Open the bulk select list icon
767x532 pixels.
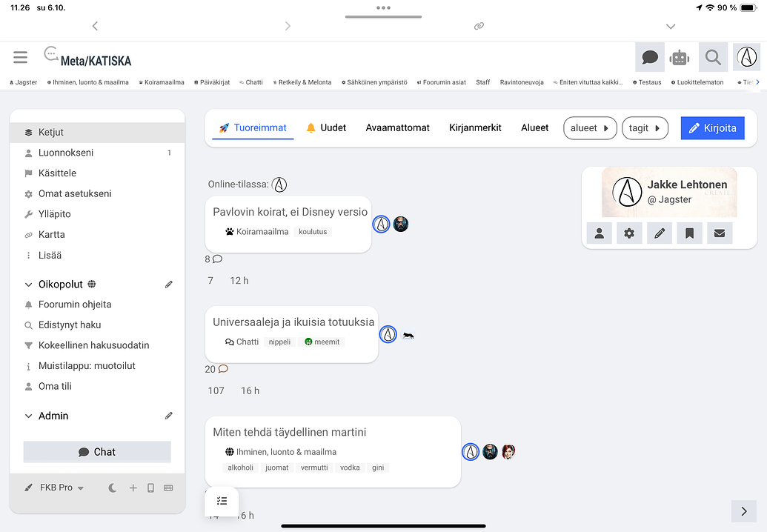[x=222, y=501]
